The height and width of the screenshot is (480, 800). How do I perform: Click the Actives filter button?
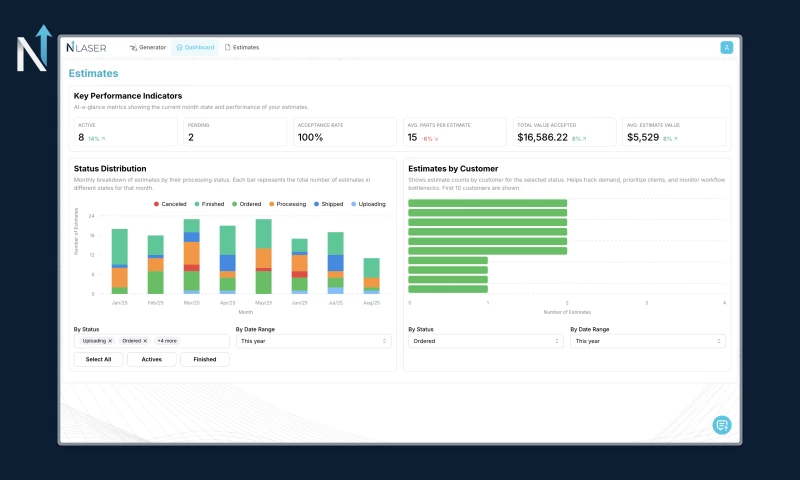(151, 359)
